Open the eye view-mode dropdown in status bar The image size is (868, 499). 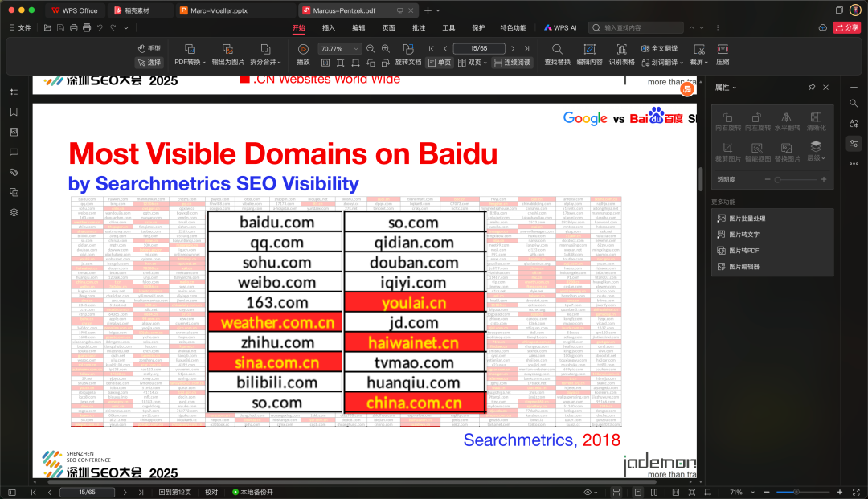(591, 492)
